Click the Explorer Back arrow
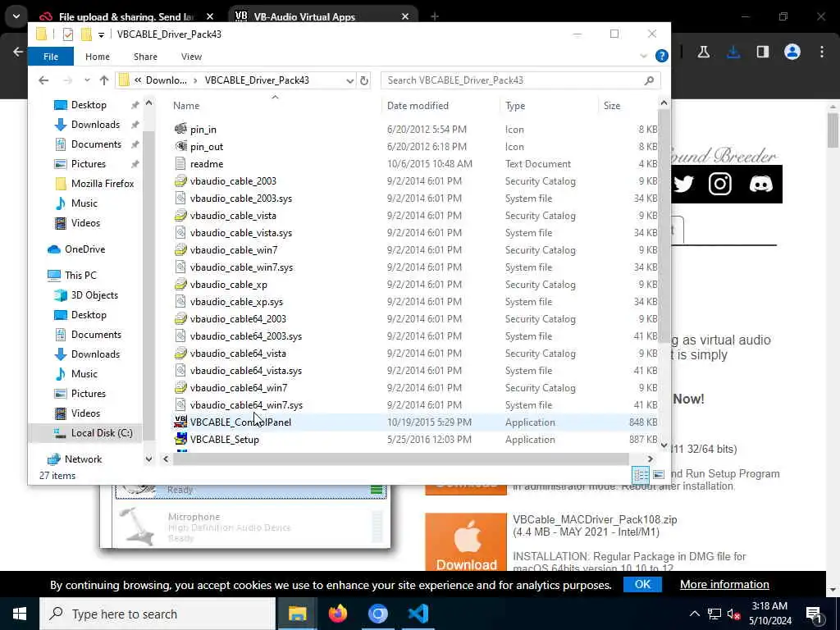This screenshot has width=840, height=630. 44,80
